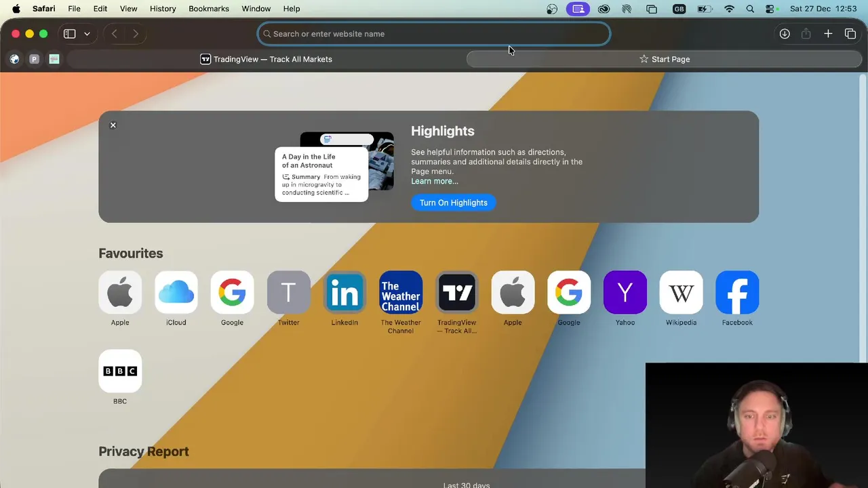Open the TradingView favourite
The image size is (868, 488).
[x=457, y=293]
